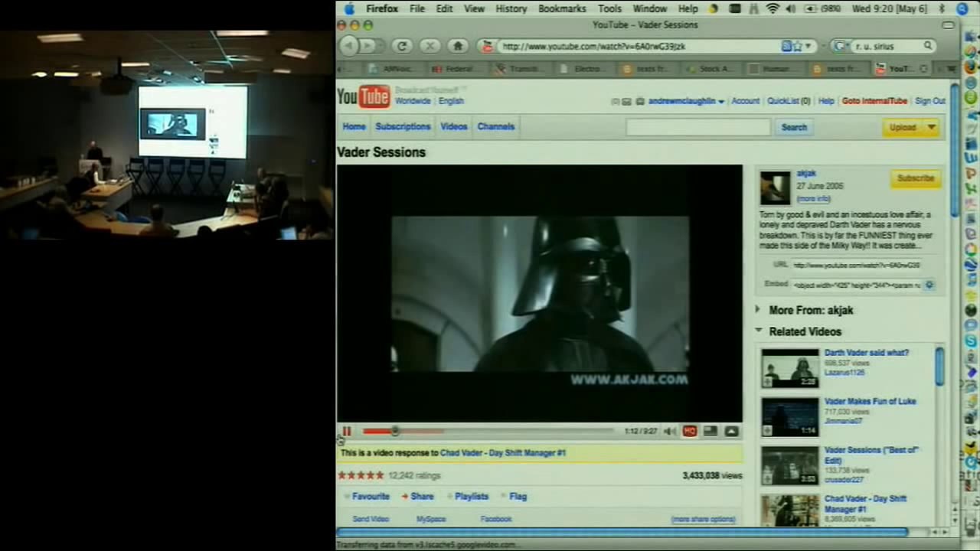Open the Apple menu
The width and height of the screenshot is (980, 551).
tap(349, 8)
